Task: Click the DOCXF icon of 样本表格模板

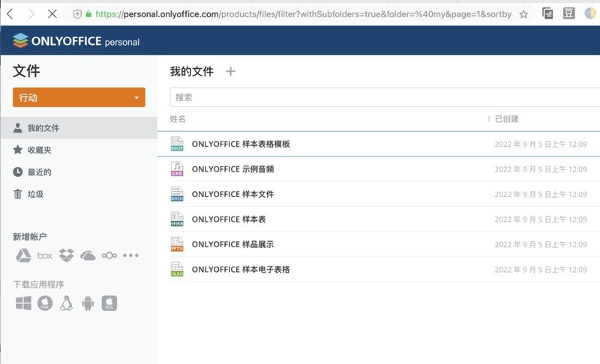Action: (x=177, y=144)
